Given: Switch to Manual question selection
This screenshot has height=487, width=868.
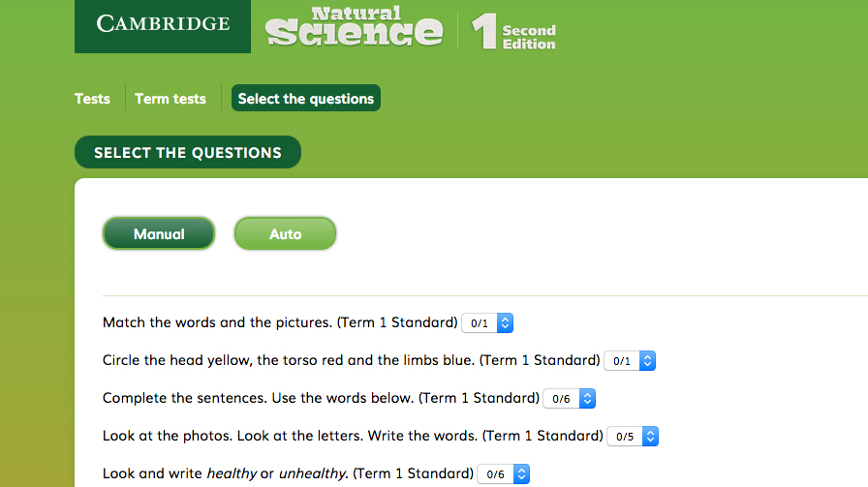Looking at the screenshot, I should click(x=159, y=233).
